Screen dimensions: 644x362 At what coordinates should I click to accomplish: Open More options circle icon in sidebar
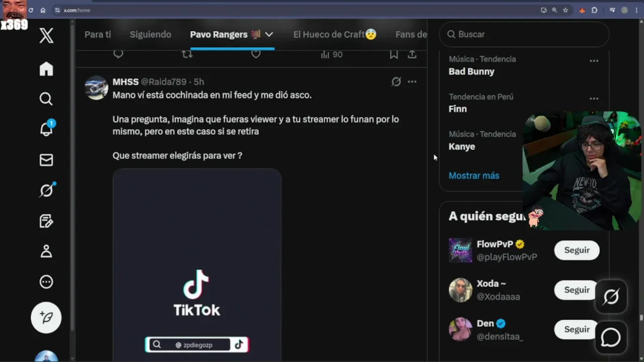point(46,282)
